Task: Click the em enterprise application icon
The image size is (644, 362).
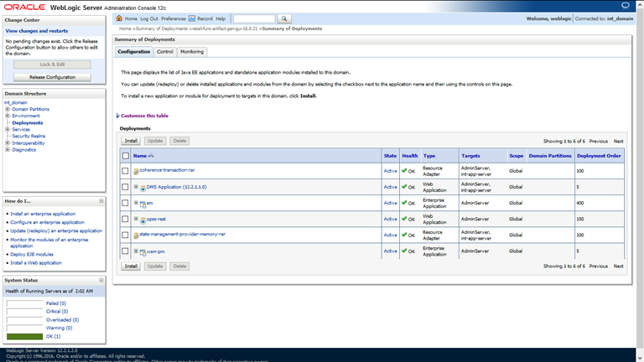Action: pos(143,204)
